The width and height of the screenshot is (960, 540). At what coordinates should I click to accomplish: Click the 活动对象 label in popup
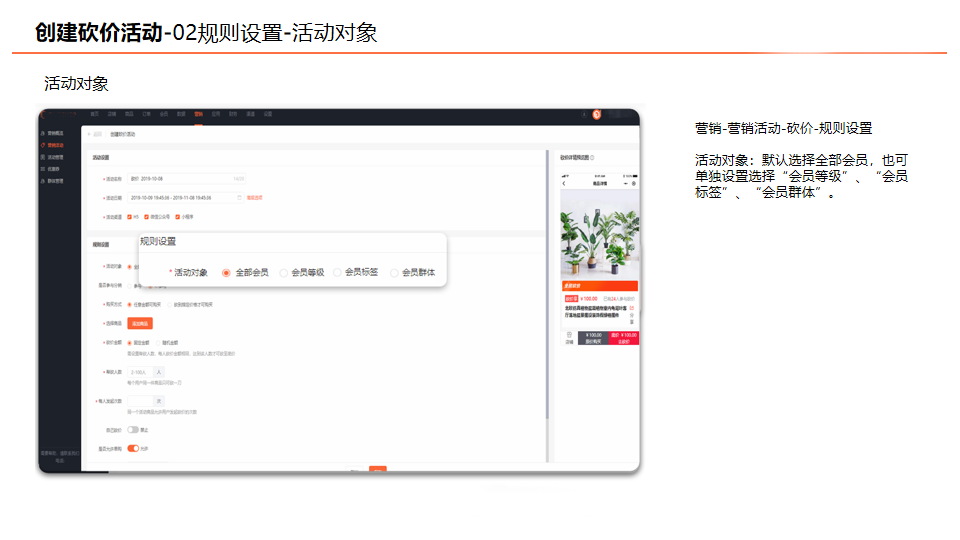tap(190, 273)
